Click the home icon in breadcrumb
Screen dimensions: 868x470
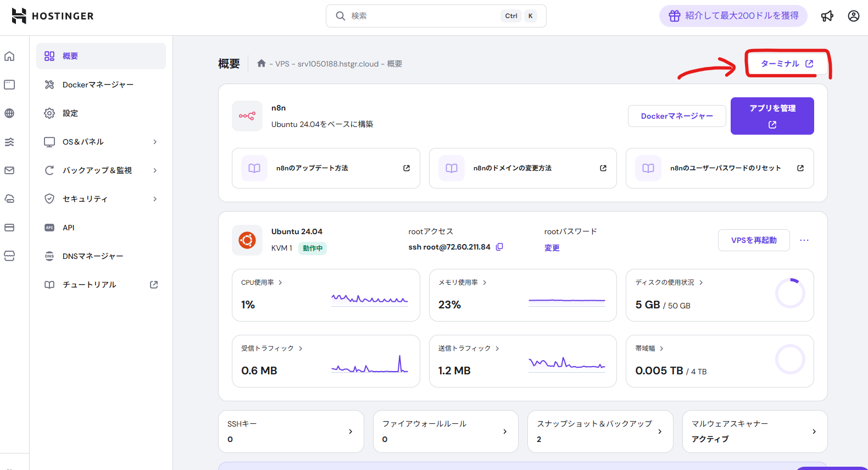pyautogui.click(x=261, y=64)
